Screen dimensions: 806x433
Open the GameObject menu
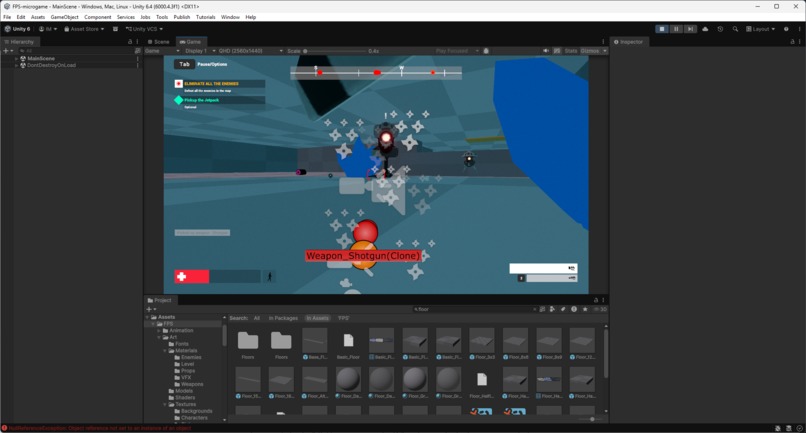coord(64,17)
